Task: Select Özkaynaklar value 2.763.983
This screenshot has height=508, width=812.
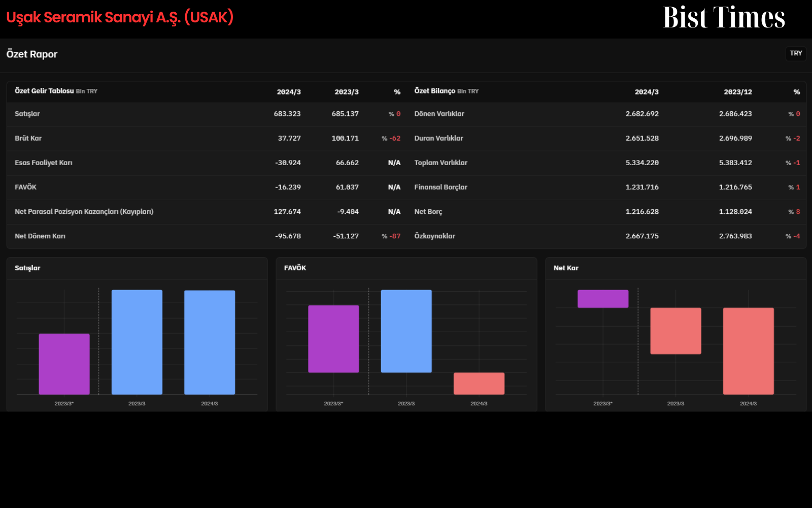Action: pyautogui.click(x=735, y=236)
